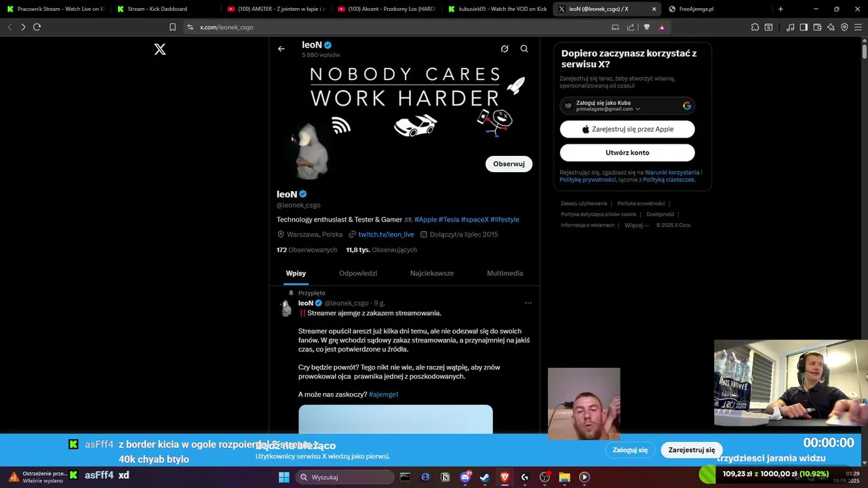
Task: Open the Brave playlist music icon
Action: point(790,27)
